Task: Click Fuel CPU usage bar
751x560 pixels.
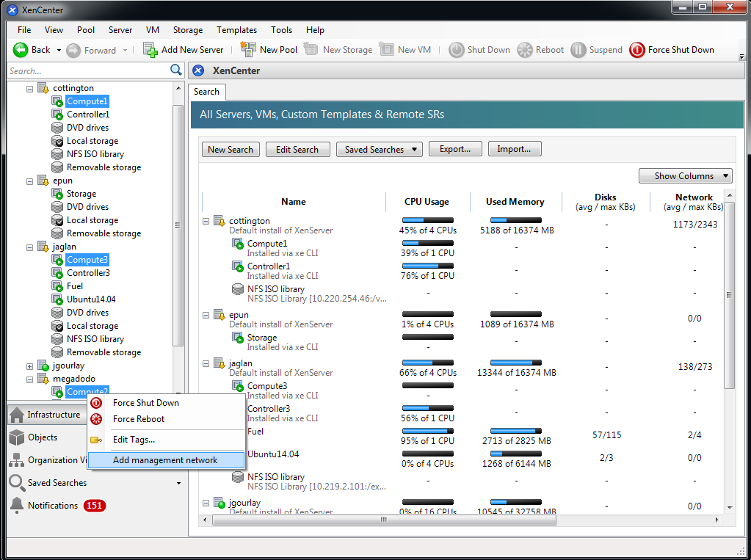Action: pos(428,431)
